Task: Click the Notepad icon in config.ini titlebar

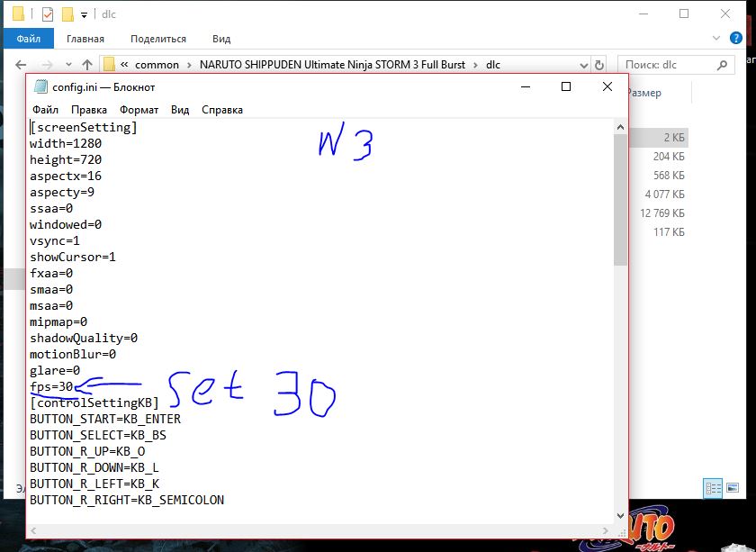Action: (x=40, y=86)
